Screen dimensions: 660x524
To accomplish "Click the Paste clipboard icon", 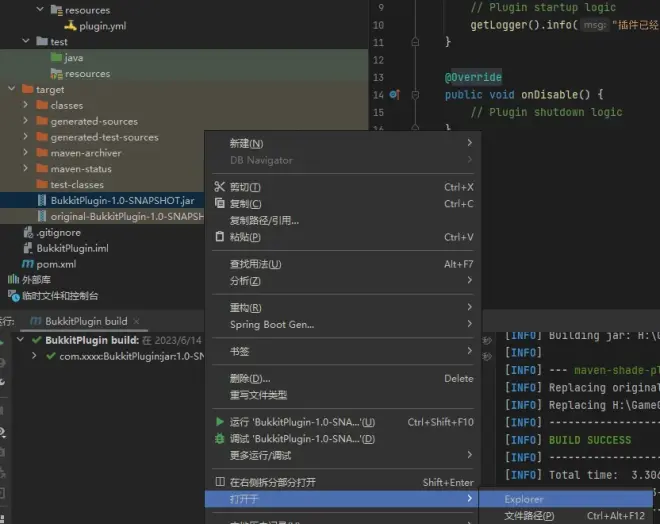I will point(219,237).
